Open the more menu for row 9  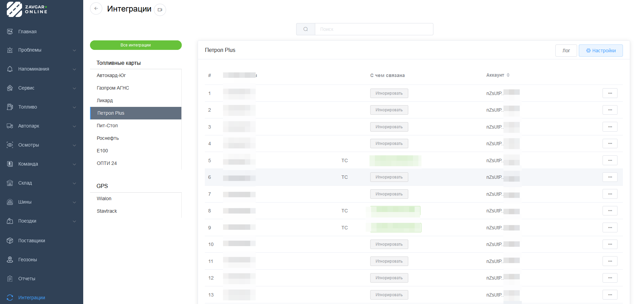[610, 228]
